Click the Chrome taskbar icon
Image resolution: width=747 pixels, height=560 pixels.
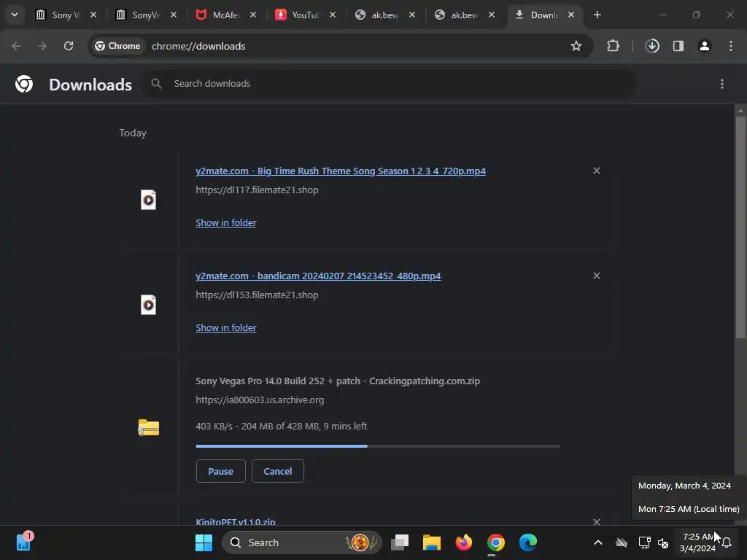[495, 542]
